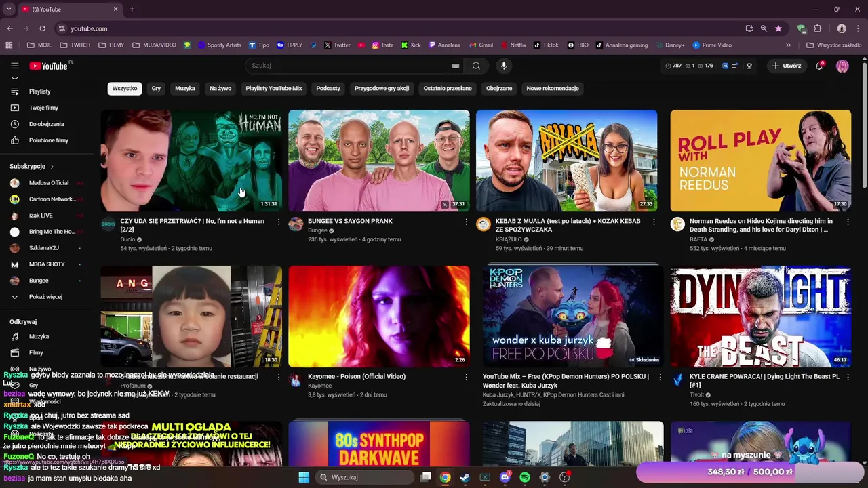Show hidden bookmarks with double chevron
Screen dimensions: 868x488
(788, 45)
